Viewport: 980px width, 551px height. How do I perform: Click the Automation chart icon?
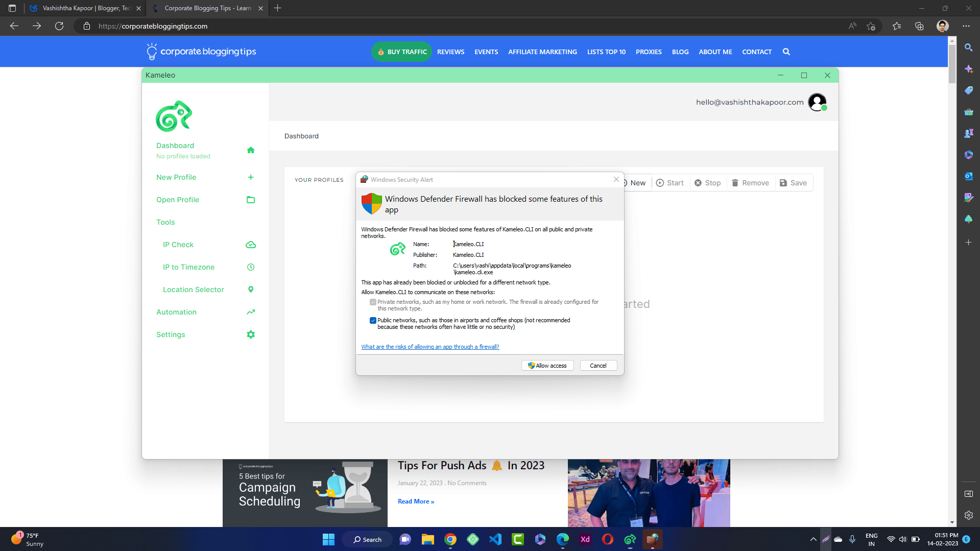(250, 312)
